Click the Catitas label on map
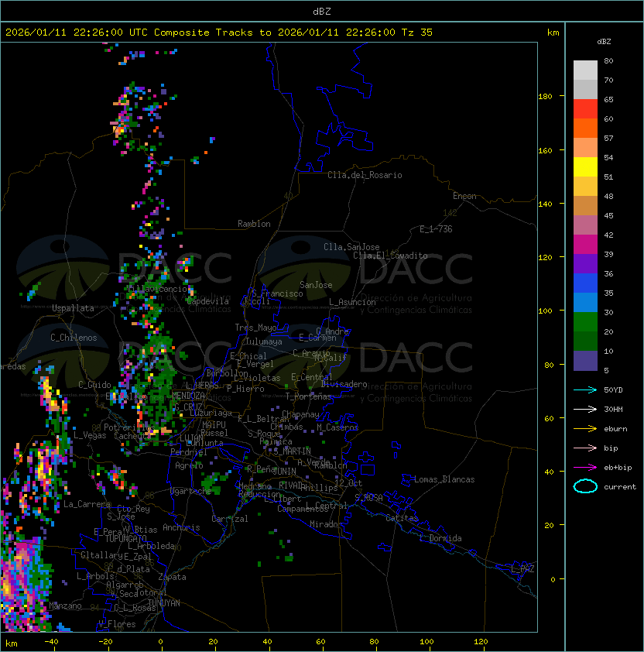This screenshot has width=644, height=652. (x=402, y=518)
